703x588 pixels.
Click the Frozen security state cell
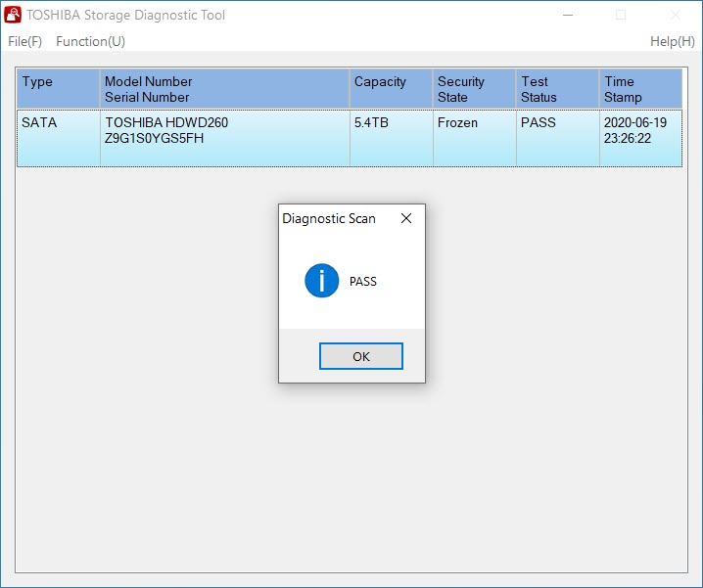[474, 138]
